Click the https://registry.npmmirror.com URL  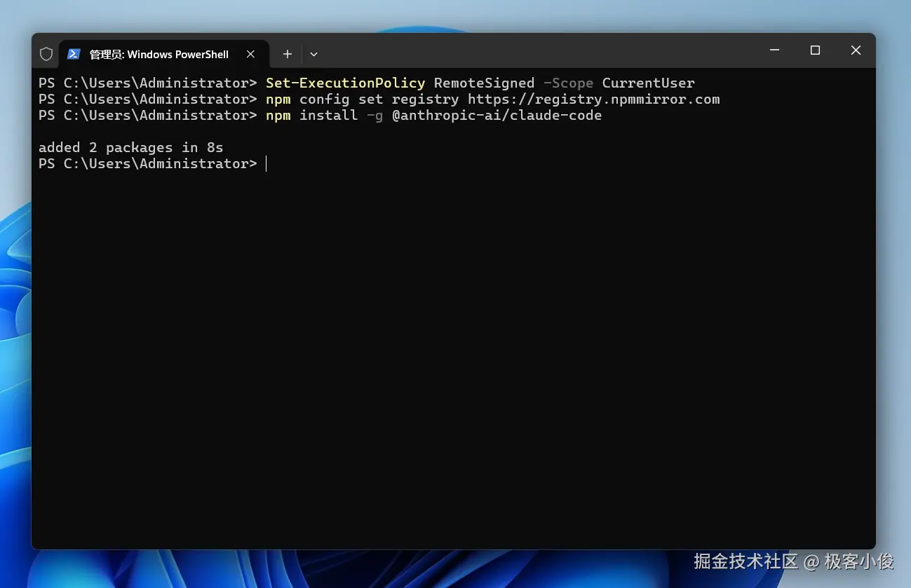(593, 99)
